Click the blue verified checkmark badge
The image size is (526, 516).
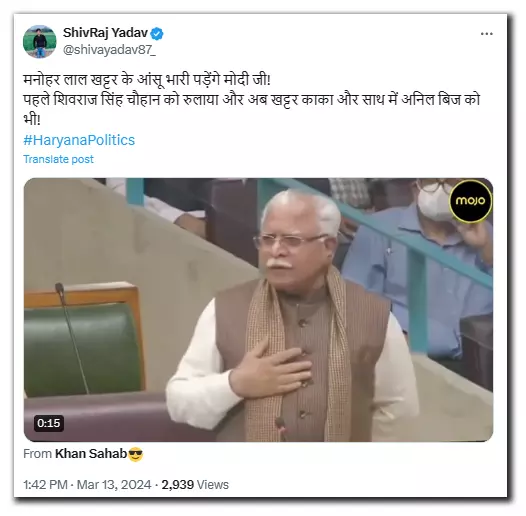[x=157, y=34]
